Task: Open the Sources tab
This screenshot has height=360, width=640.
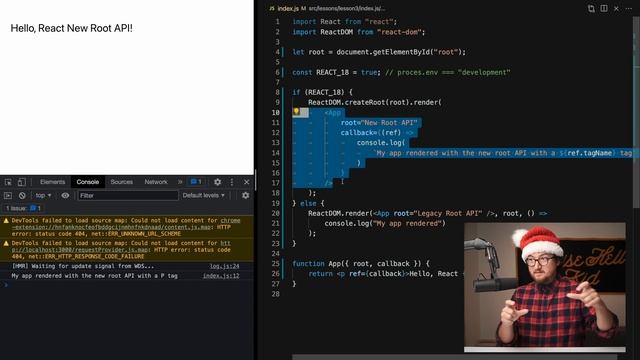Action: pos(122,182)
